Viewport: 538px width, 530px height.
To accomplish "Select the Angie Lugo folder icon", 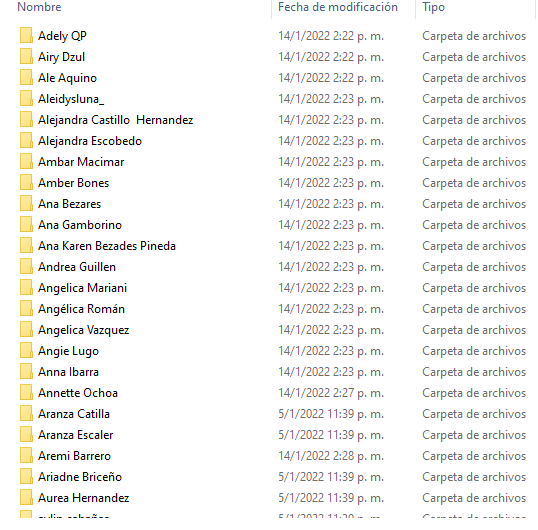I will (x=26, y=350).
